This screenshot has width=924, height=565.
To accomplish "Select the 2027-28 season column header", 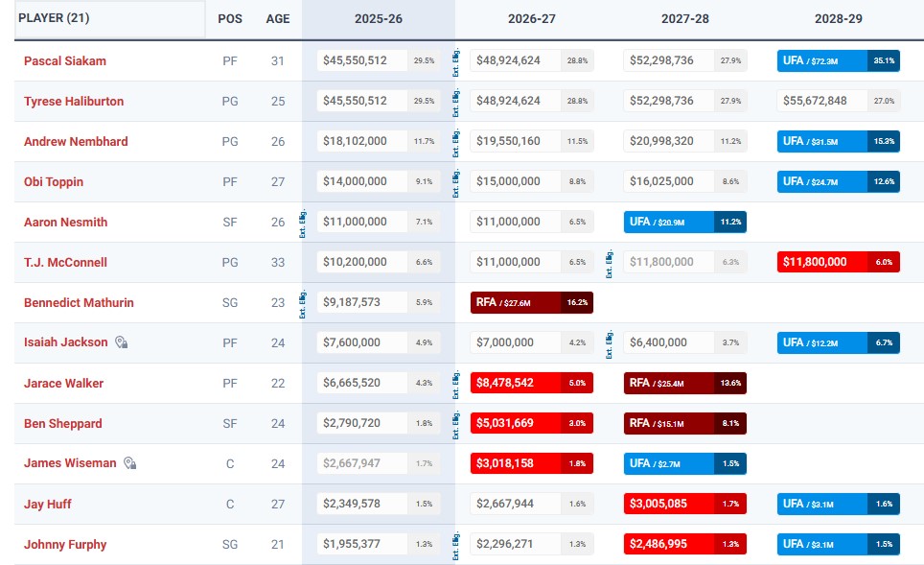I will coord(684,19).
